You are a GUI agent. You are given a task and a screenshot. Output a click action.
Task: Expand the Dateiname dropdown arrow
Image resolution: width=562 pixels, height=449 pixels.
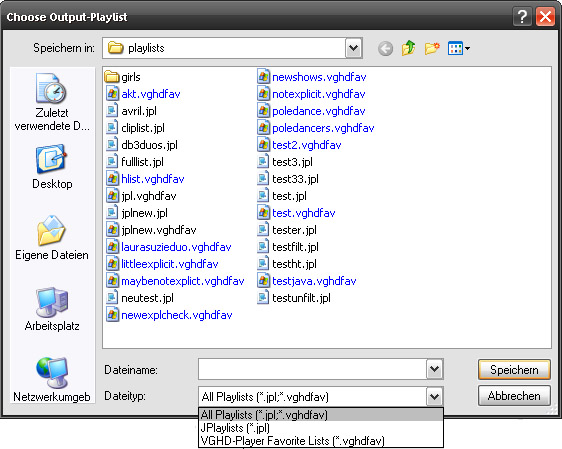pos(434,369)
